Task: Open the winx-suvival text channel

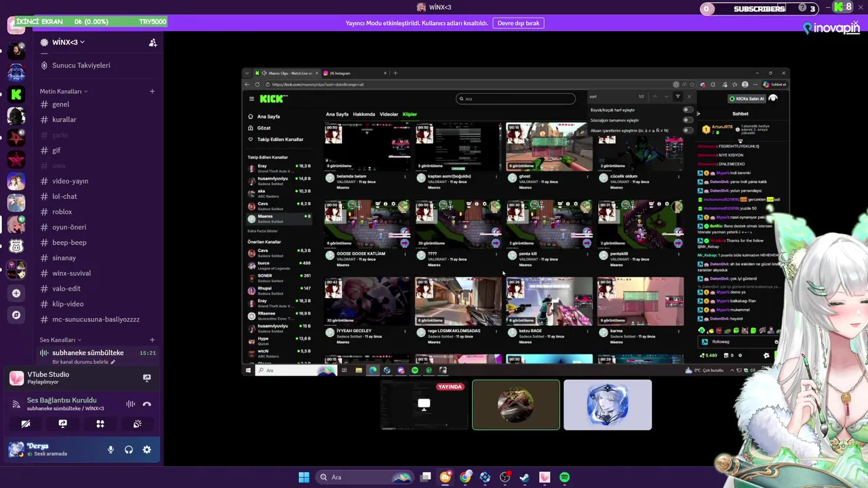Action: pyautogui.click(x=98, y=273)
